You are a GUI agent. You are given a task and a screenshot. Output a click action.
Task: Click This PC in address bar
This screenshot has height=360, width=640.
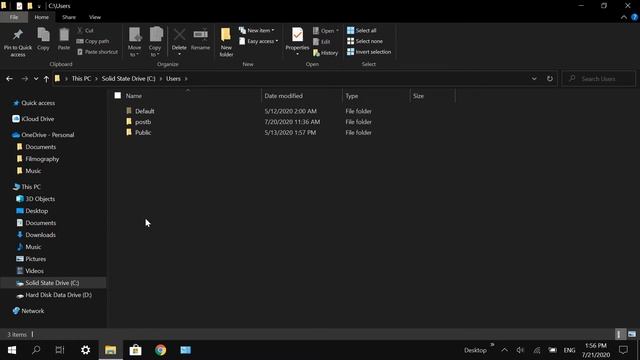click(81, 79)
